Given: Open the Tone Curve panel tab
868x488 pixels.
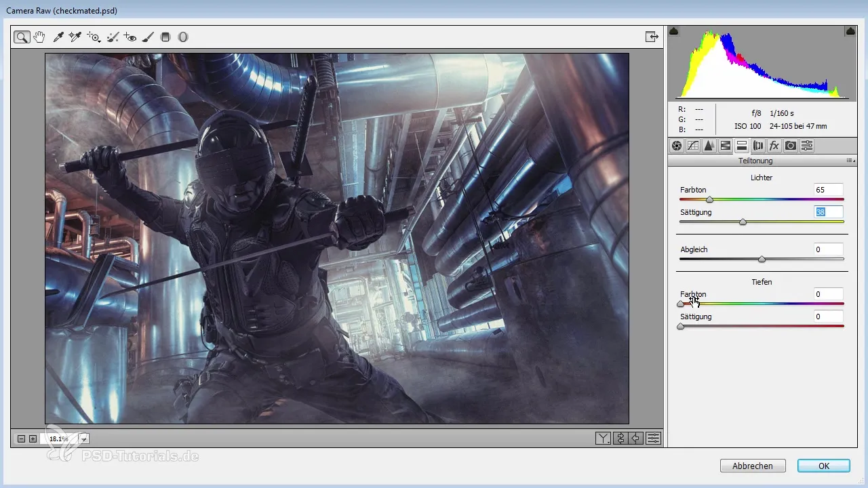Looking at the screenshot, I should click(693, 146).
